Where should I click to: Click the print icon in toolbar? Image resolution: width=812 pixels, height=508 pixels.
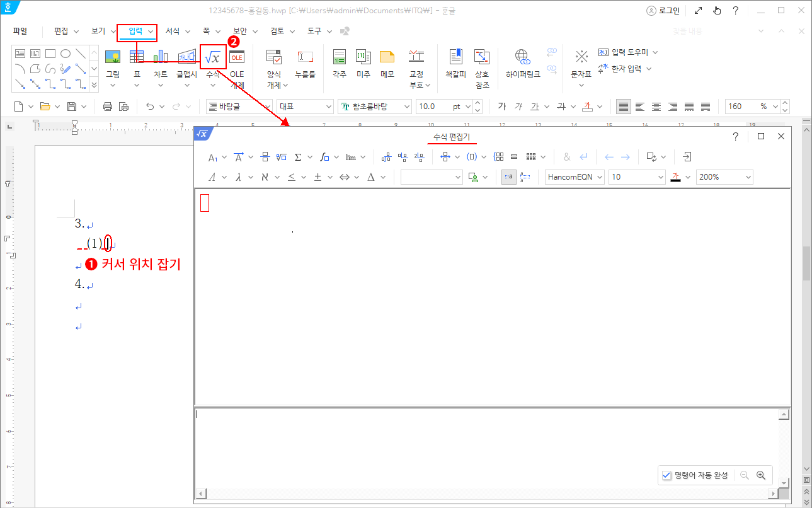tap(108, 107)
